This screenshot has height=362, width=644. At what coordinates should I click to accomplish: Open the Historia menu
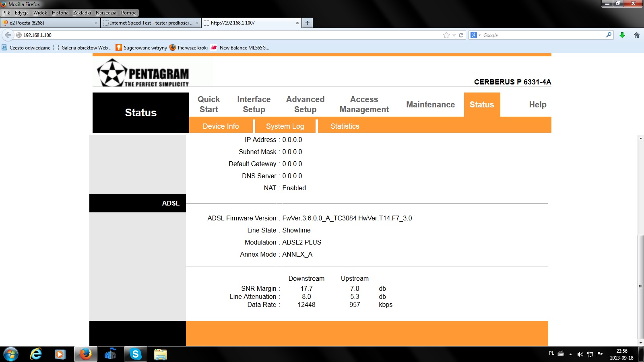click(60, 13)
